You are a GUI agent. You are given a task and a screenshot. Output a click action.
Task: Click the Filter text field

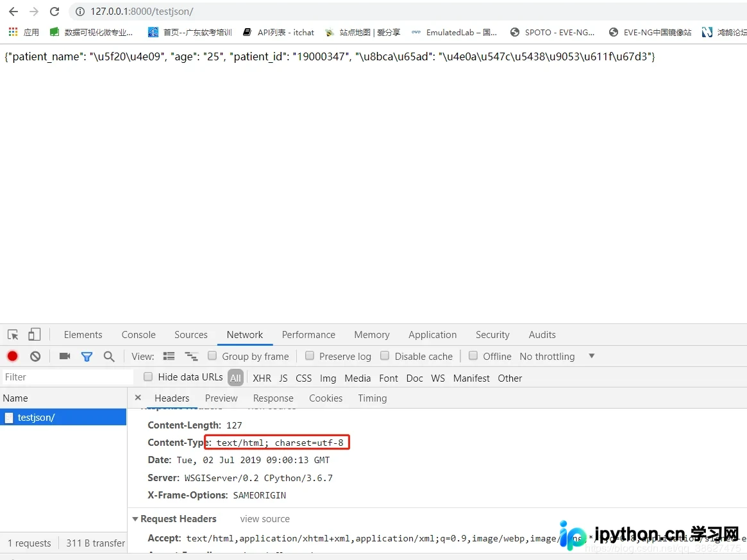pos(68,377)
